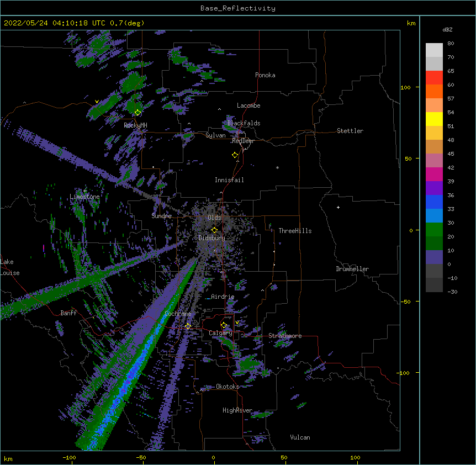Screen dimensions: 476x465
Task: Click the yellow 54 dBZ color swatch
Action: [434, 119]
